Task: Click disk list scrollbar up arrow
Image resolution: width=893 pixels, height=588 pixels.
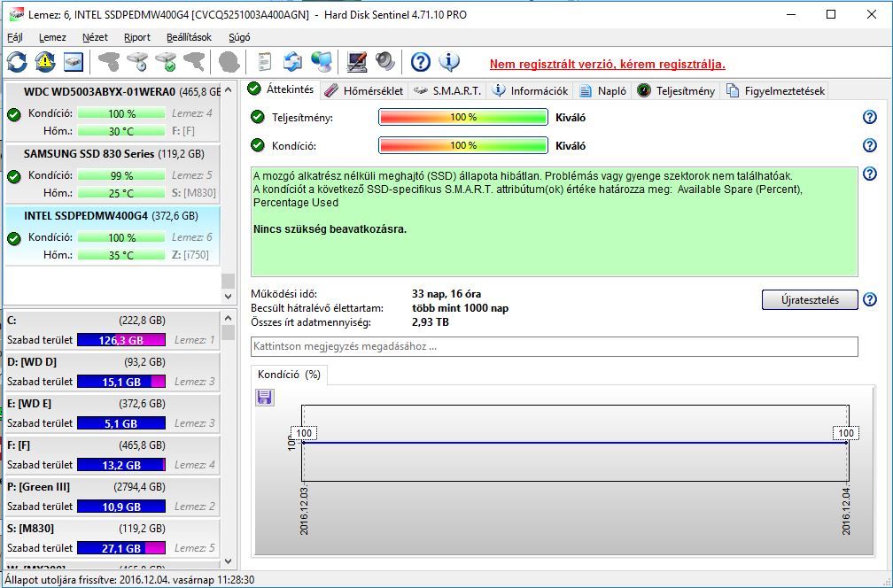Action: [228, 90]
